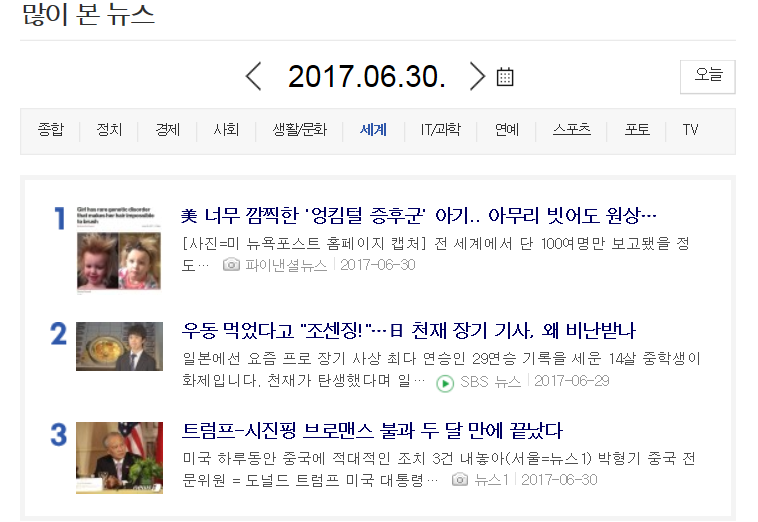Click the SBS 뉴스 video play icon
This screenshot has height=522, width=758.
[445, 383]
